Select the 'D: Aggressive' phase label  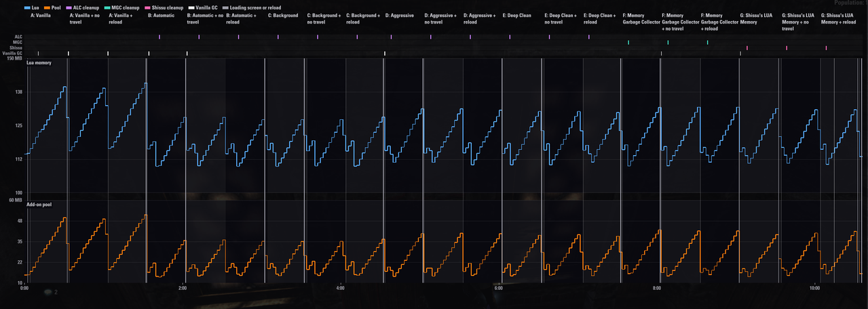point(399,15)
